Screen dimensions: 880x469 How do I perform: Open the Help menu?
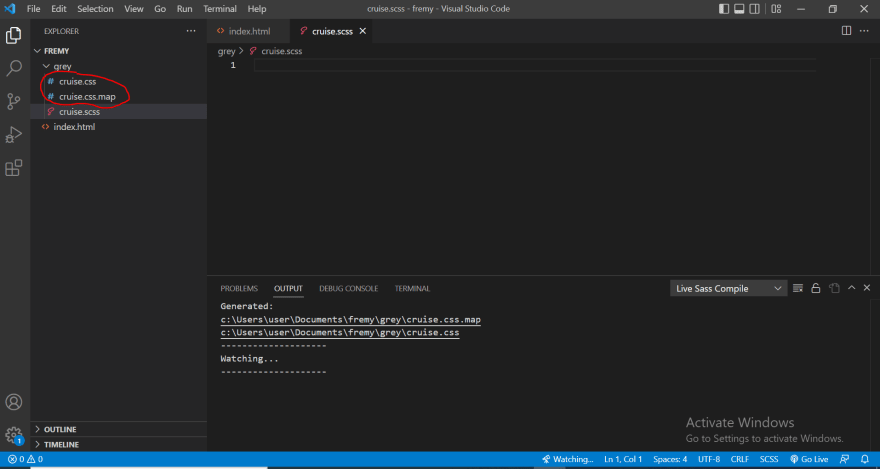pyautogui.click(x=257, y=9)
